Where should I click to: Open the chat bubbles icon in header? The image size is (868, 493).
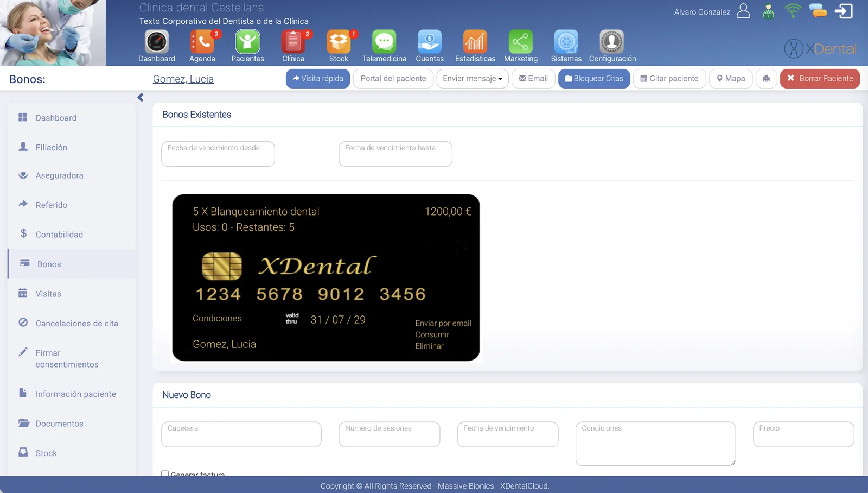[818, 11]
